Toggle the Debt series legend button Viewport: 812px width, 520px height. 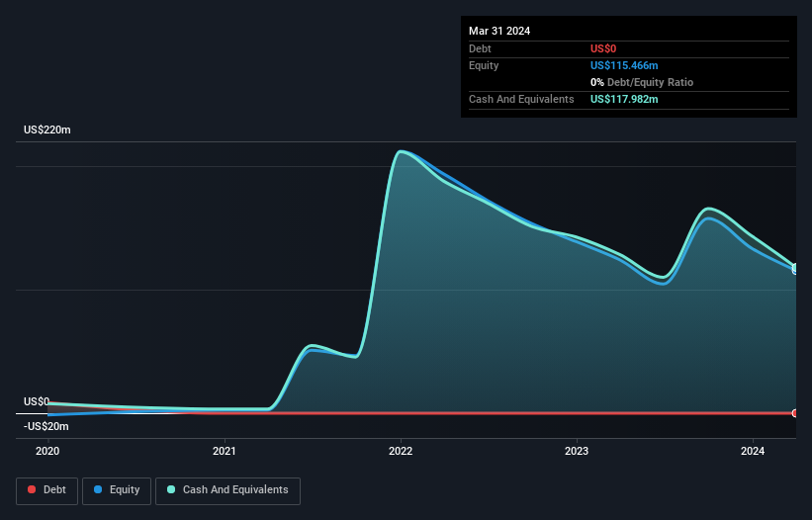point(46,490)
